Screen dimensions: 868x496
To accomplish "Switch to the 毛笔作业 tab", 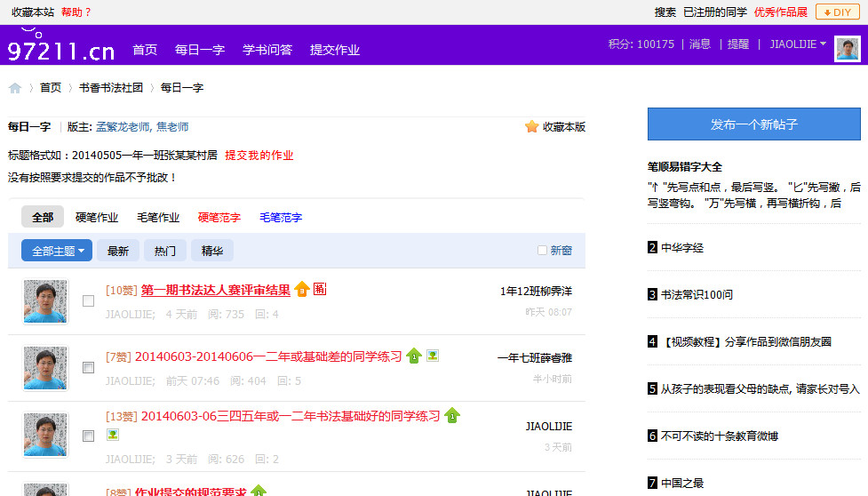I will tap(158, 218).
